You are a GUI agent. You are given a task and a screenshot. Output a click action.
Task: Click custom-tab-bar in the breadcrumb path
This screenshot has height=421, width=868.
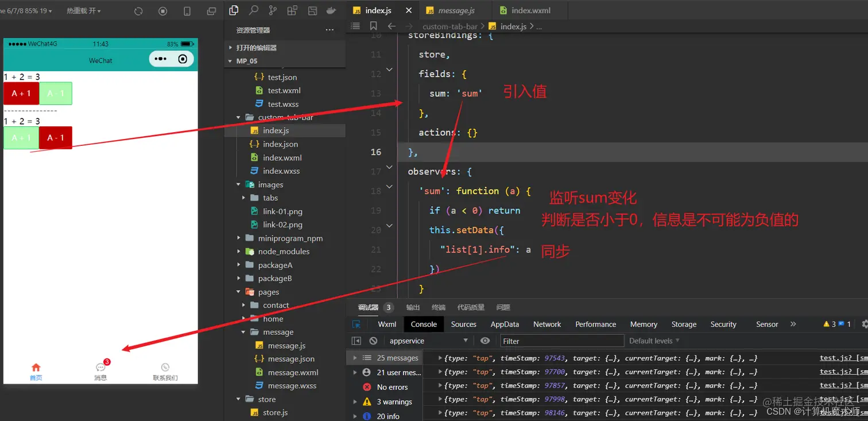pyautogui.click(x=449, y=26)
